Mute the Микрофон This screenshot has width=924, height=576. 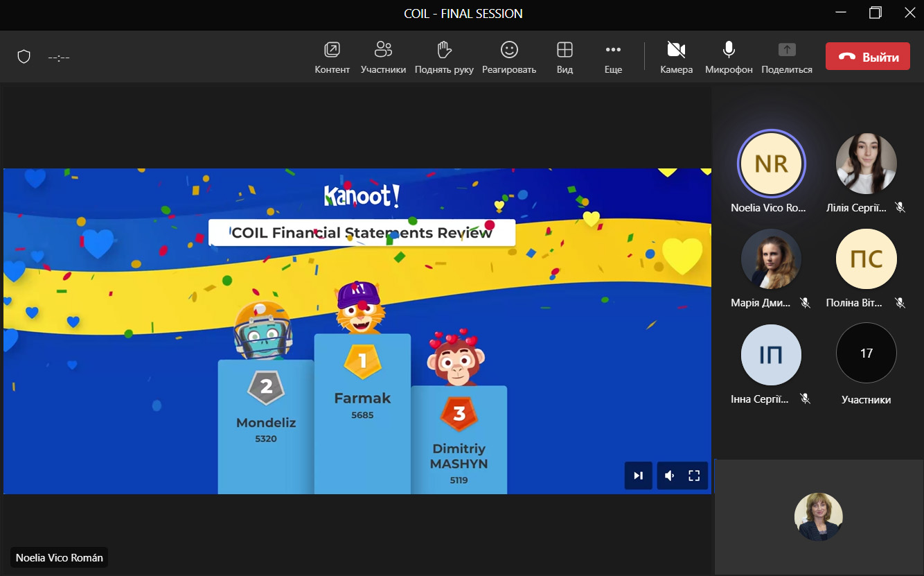click(x=729, y=57)
